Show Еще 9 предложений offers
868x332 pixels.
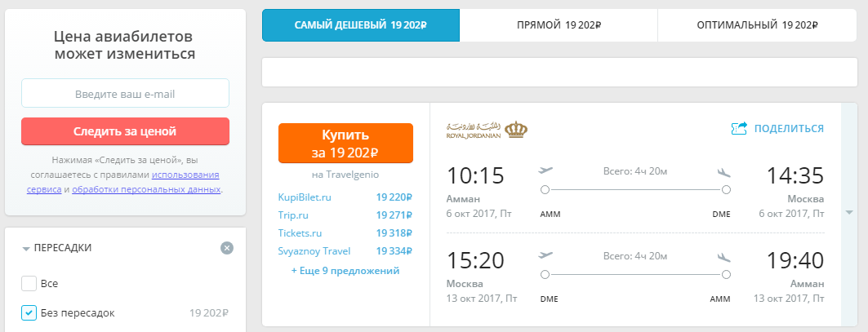345,271
